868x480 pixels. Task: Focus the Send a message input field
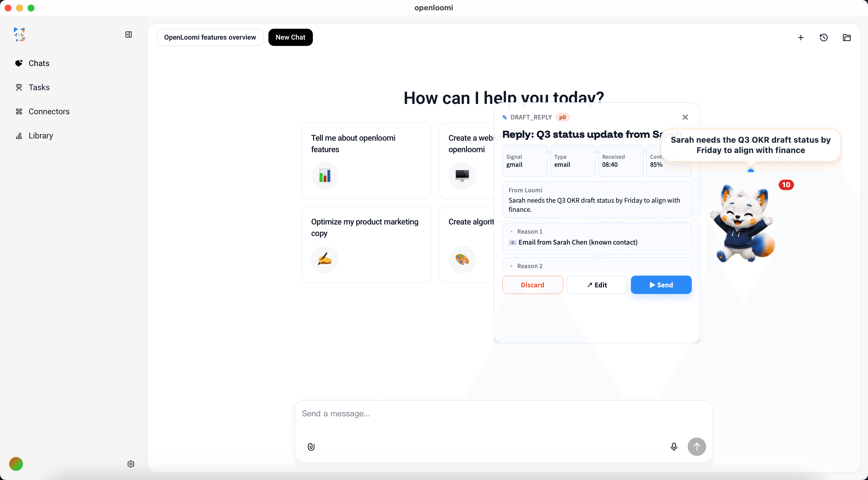(x=504, y=414)
